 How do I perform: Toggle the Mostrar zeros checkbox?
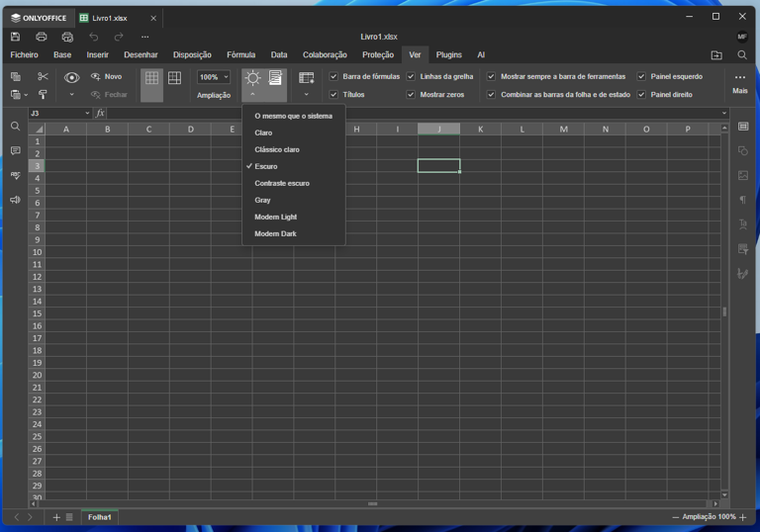pos(411,95)
